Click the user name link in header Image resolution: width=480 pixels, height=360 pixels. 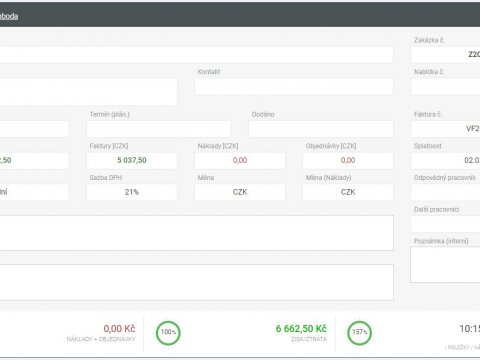[x=9, y=16]
